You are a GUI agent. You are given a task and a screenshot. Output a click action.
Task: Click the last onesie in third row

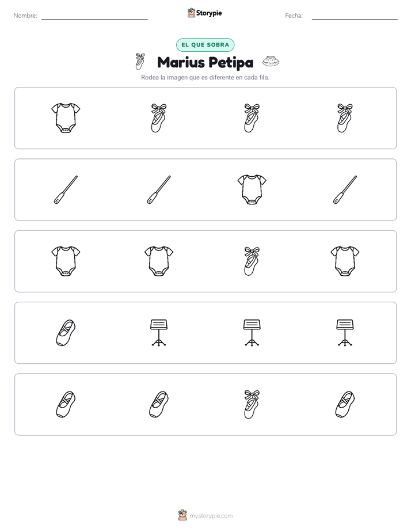pyautogui.click(x=345, y=261)
